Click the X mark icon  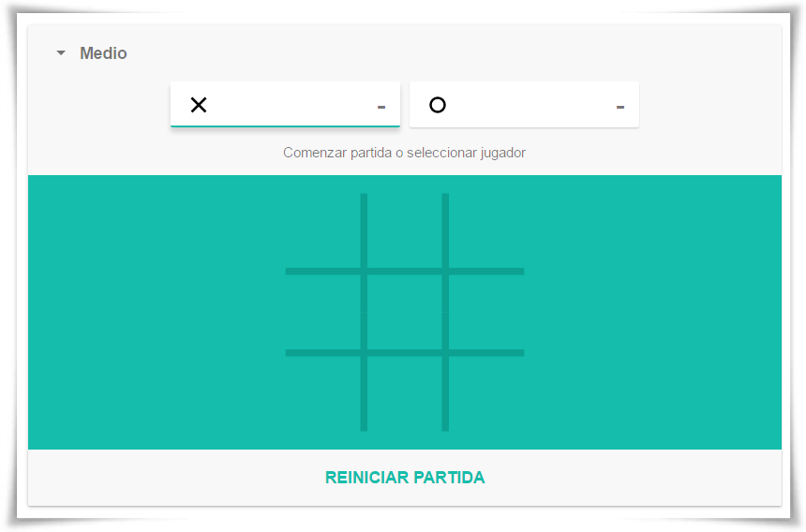(x=199, y=105)
